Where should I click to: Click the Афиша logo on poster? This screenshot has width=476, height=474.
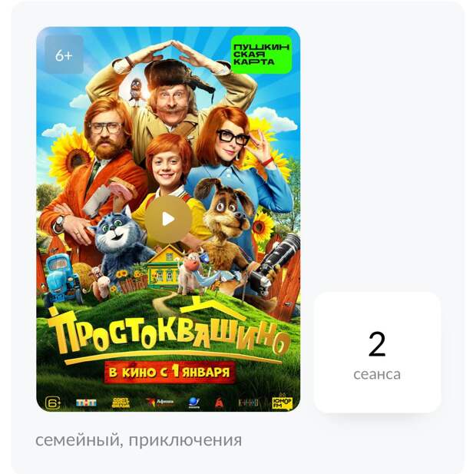pyautogui.click(x=160, y=403)
